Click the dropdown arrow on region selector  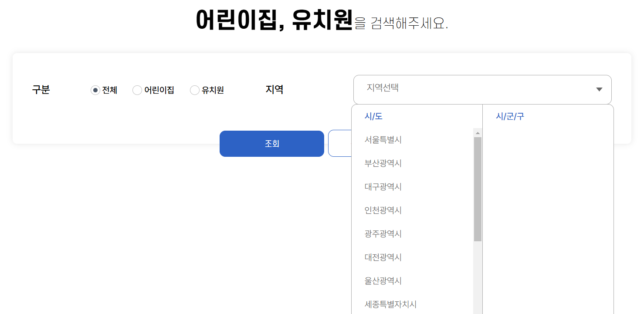[598, 89]
